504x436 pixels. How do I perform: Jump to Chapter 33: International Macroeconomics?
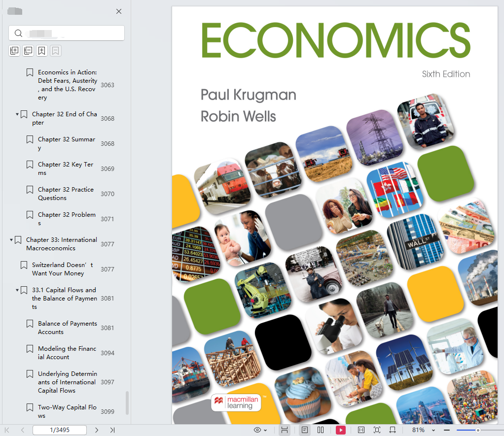coord(61,244)
